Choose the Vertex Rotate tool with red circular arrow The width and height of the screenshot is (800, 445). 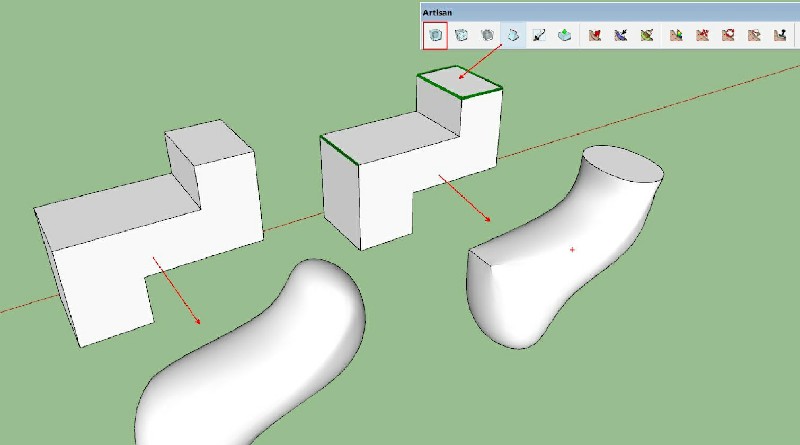[x=728, y=35]
